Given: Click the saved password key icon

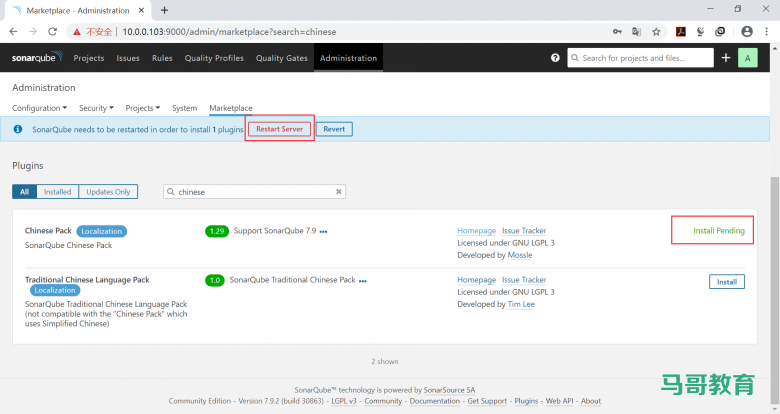Looking at the screenshot, I should click(x=617, y=31).
